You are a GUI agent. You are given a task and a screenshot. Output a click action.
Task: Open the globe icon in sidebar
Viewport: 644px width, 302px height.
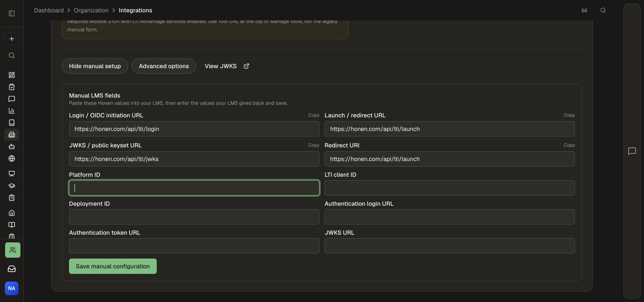(x=11, y=158)
